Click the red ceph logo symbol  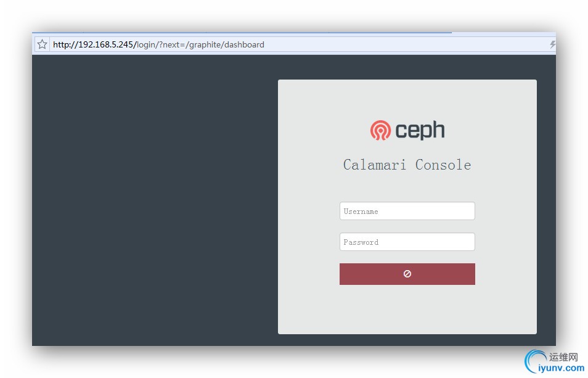click(380, 130)
